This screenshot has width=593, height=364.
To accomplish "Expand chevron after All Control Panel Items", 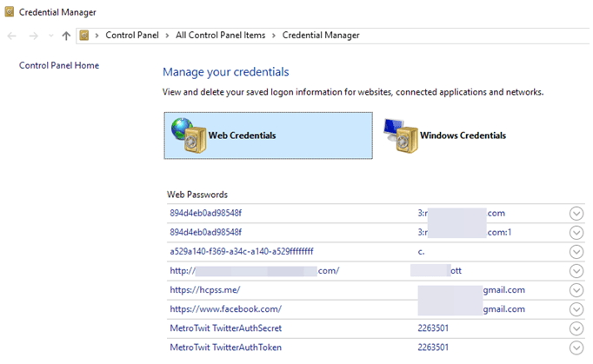I will click(273, 36).
